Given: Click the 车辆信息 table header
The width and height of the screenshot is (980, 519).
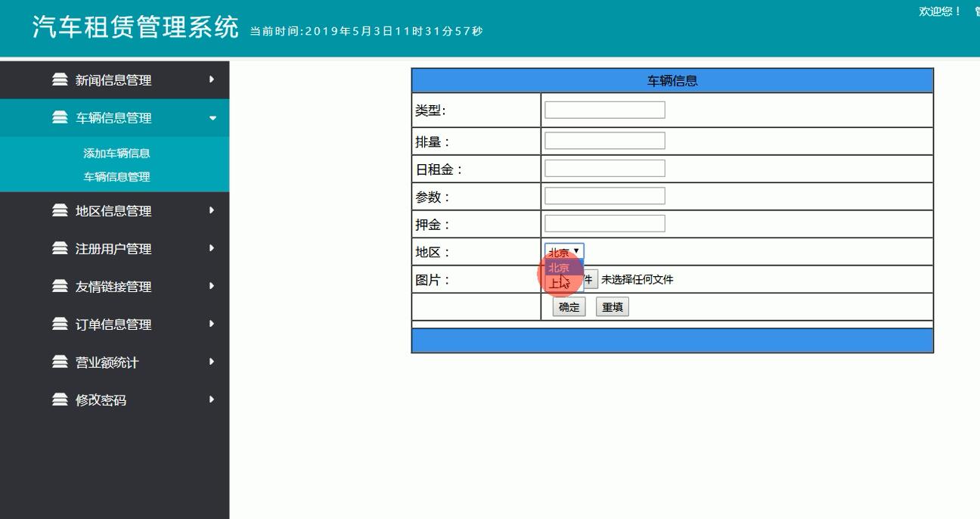Looking at the screenshot, I should 672,81.
